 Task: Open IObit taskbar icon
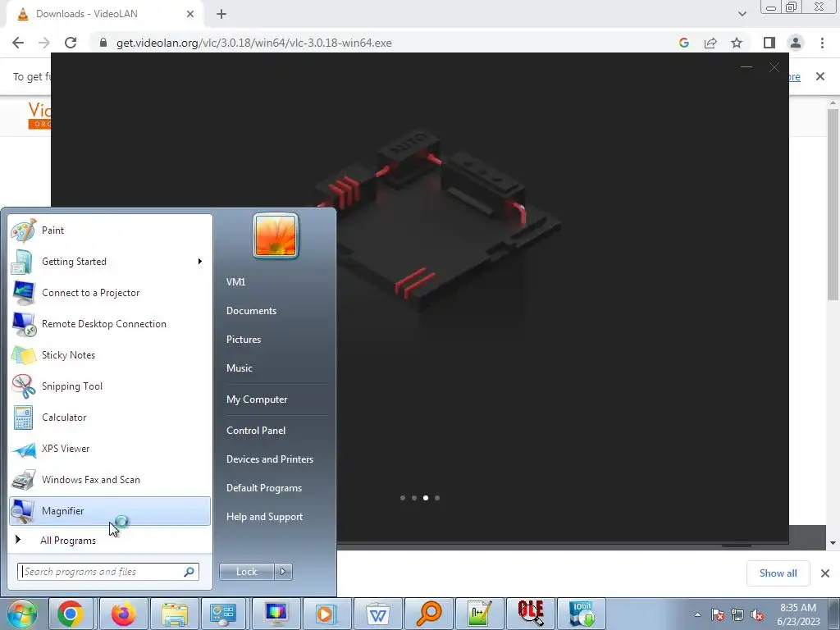[x=582, y=614]
